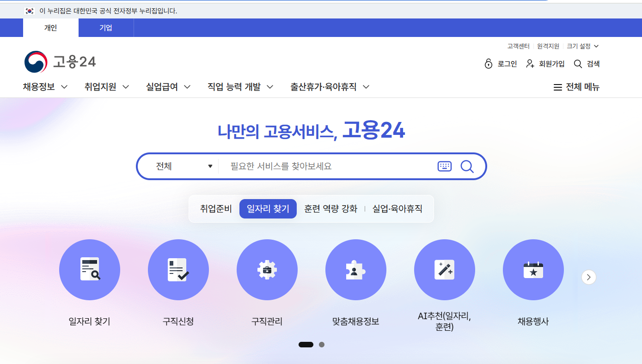Click the 맞춤채용정보 label text
Screen dimensions: 642x364
tap(356, 322)
